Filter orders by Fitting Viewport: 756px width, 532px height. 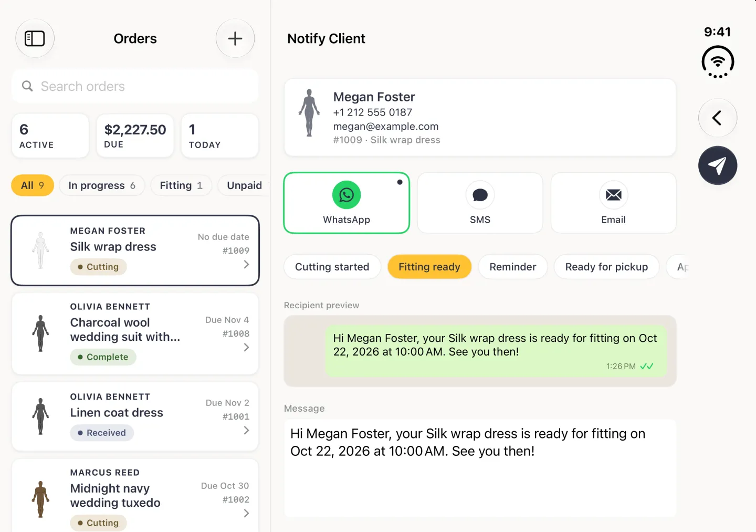point(181,185)
